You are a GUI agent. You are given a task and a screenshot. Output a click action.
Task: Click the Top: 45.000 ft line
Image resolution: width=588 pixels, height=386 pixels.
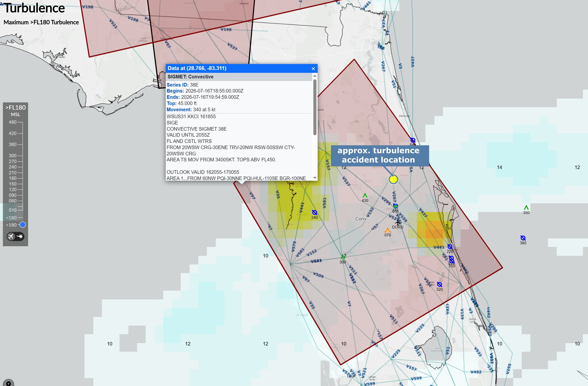[182, 103]
